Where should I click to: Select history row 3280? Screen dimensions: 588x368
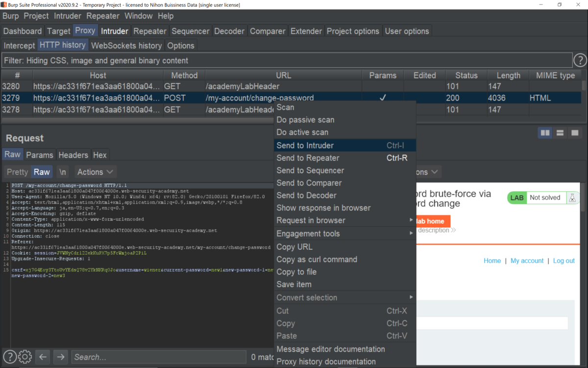point(292,86)
